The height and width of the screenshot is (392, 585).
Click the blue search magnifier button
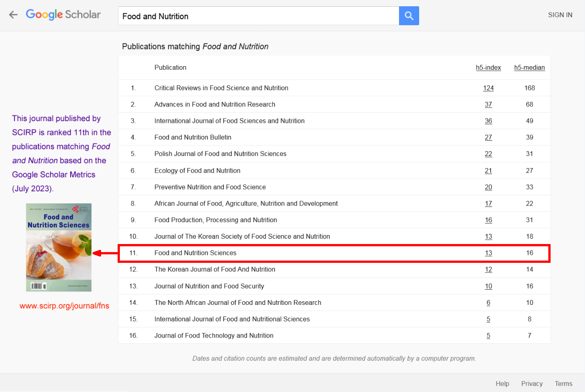click(x=409, y=16)
